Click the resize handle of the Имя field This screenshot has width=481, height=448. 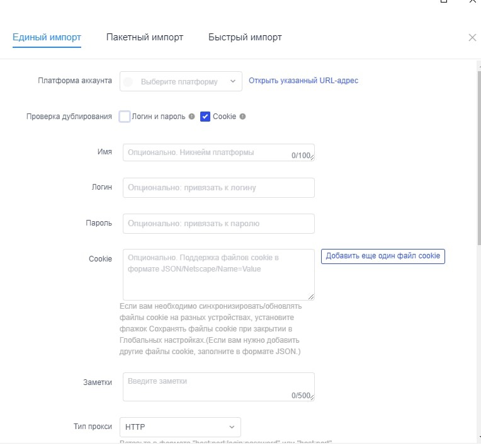click(311, 158)
